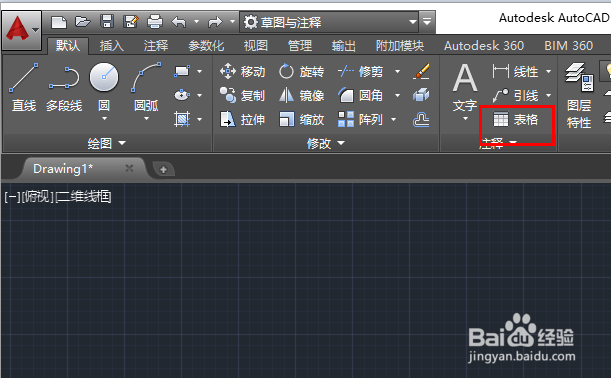The image size is (611, 378).
Task: Select the 圆弧 (Arc) tool
Action: (x=146, y=87)
